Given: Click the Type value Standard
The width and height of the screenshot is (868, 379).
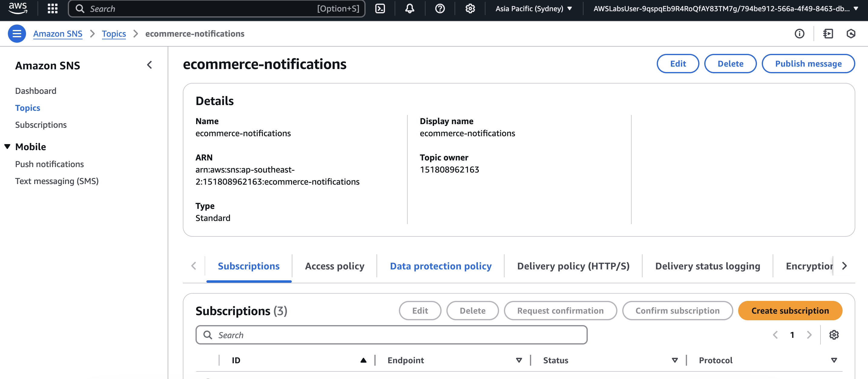Looking at the screenshot, I should (x=213, y=218).
